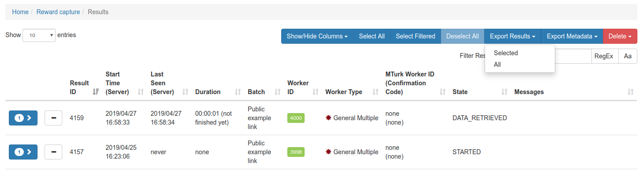The height and width of the screenshot is (171, 644).
Task: Focus the Filter Results input field
Action: (573, 56)
